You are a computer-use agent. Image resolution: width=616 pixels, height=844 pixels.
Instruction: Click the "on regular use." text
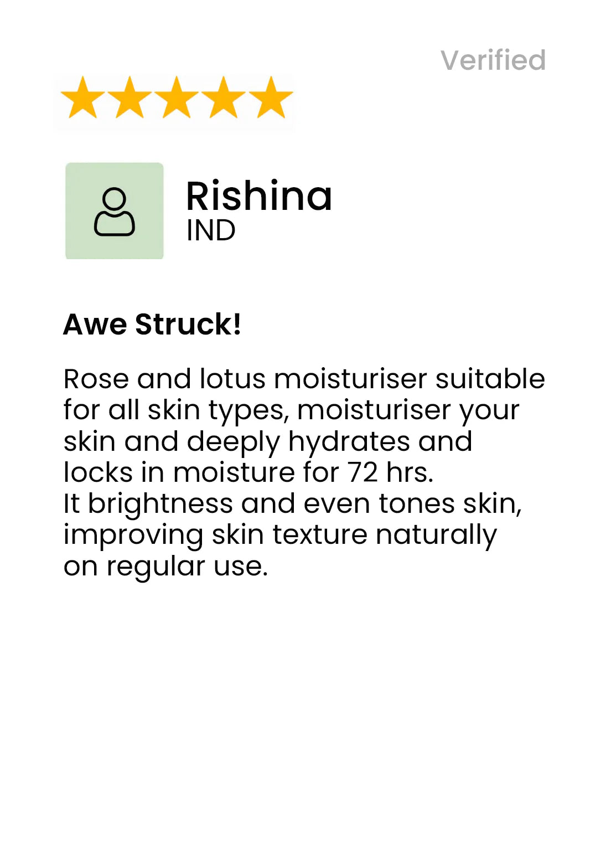(166, 567)
